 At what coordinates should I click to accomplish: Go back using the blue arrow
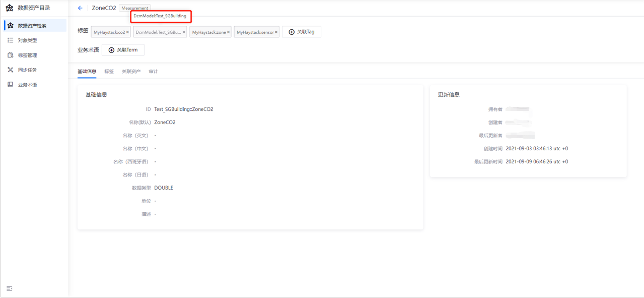point(80,8)
